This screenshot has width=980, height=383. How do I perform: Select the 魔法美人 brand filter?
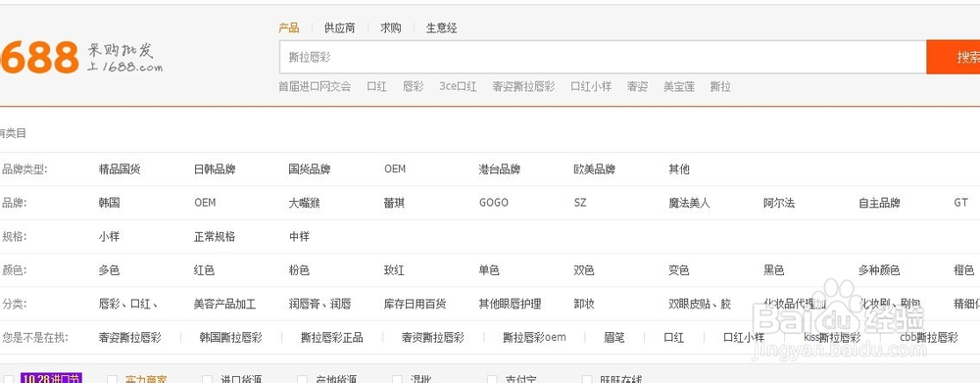coord(689,203)
